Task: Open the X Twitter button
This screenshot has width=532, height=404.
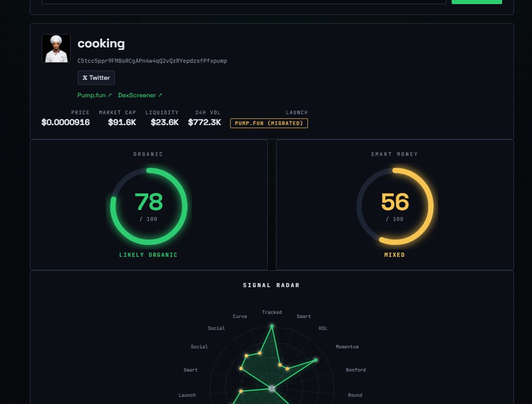Action: click(96, 78)
